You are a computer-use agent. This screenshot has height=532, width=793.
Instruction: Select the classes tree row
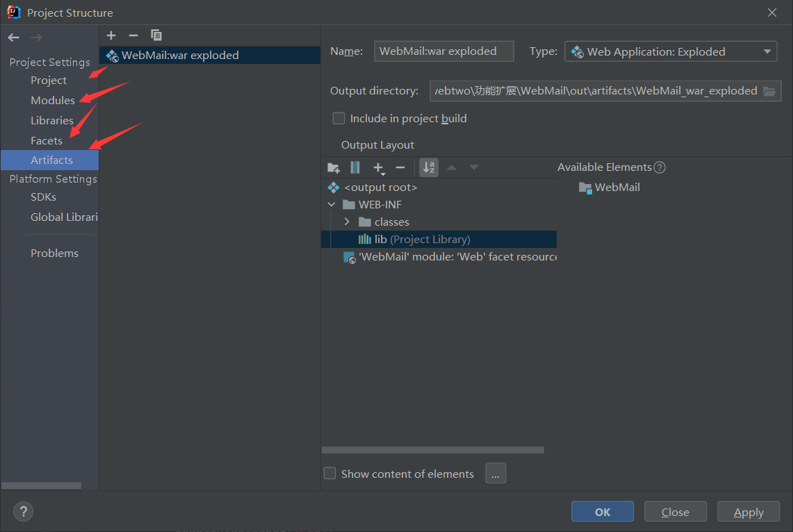439,222
